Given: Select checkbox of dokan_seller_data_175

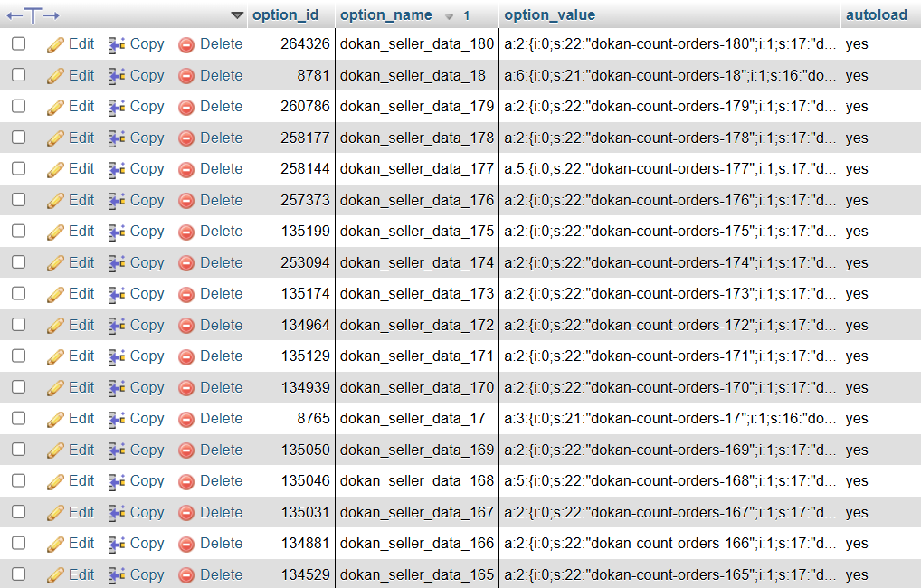Looking at the screenshot, I should pos(19,231).
